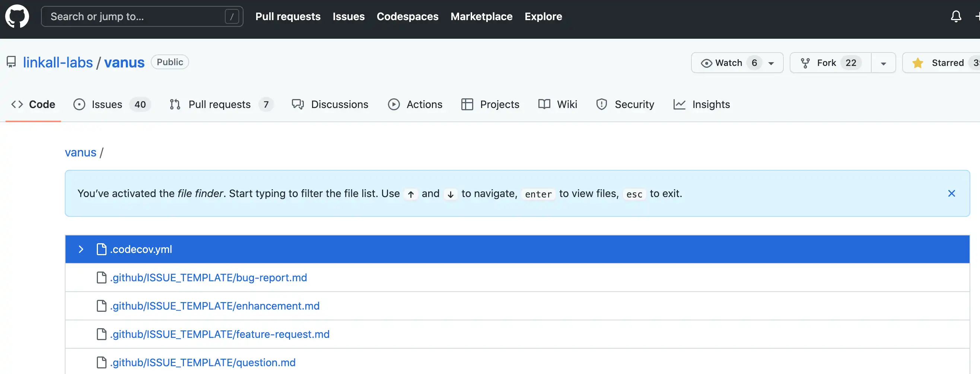980x374 pixels.
Task: Click the Insights graph icon
Action: (x=680, y=104)
